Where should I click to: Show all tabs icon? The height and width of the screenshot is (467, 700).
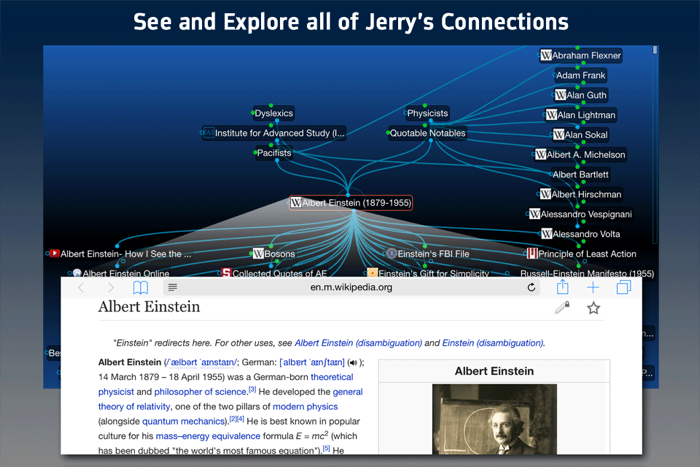click(624, 288)
